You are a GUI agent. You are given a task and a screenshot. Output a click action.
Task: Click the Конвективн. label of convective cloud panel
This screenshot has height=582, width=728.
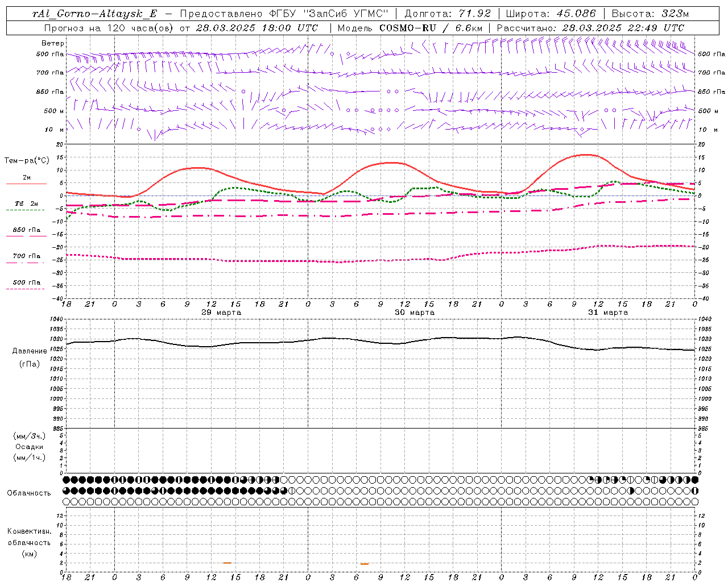[x=29, y=531]
